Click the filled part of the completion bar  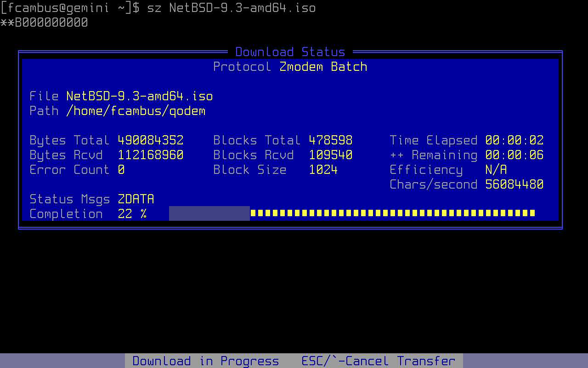tap(209, 213)
